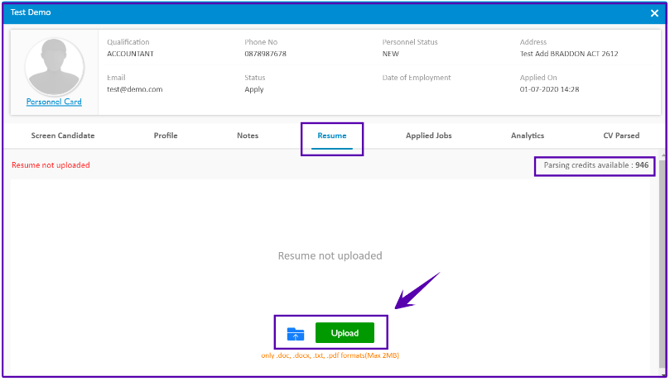This screenshot has width=670, height=381.
Task: Click the Test Demo dialog title
Action: pos(31,12)
